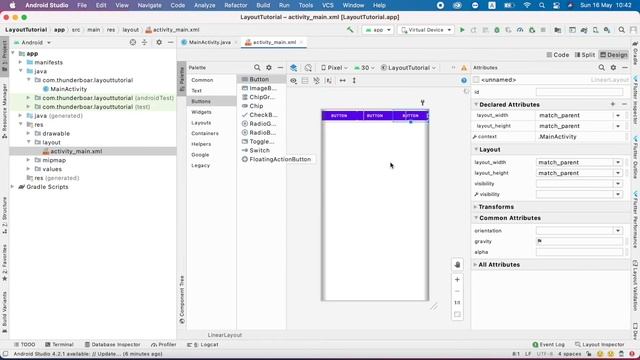Expand the Transforms section
Viewport: 640px width, 360px height.
475,207
